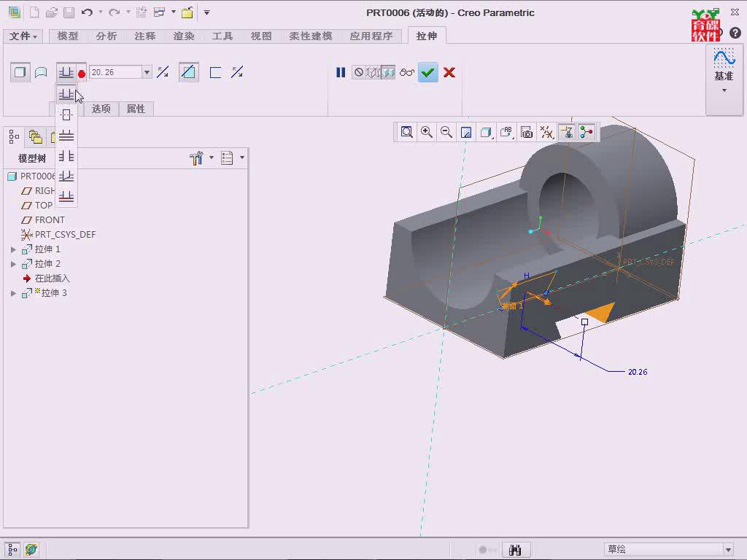Switch to the 渲染 ribbon tab
Image resolution: width=747 pixels, height=560 pixels.
184,36
